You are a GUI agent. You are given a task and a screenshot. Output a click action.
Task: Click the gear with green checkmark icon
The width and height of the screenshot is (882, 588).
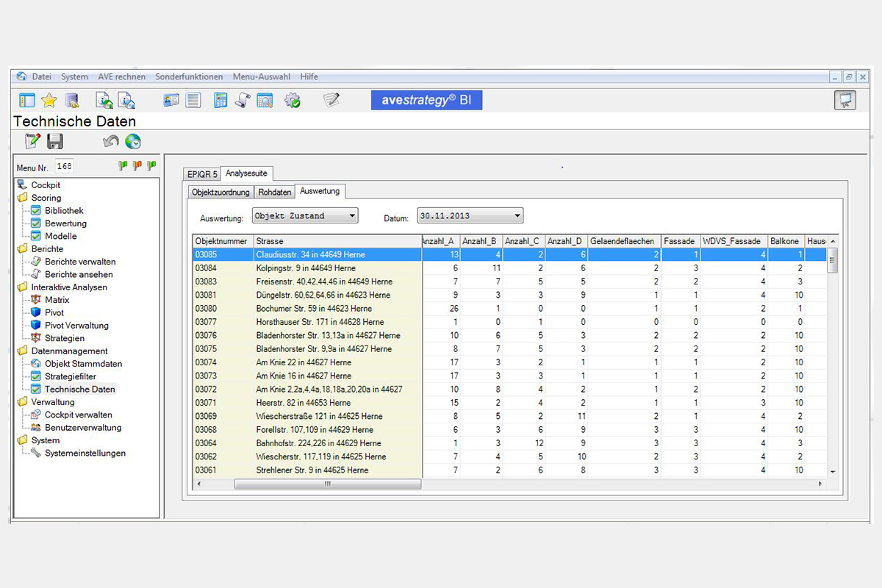[x=293, y=101]
